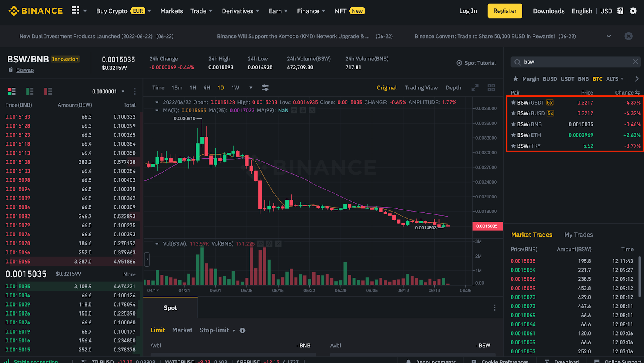Favorite the BSW/BUSD pair star
The width and height of the screenshot is (644, 363).
coord(513,113)
